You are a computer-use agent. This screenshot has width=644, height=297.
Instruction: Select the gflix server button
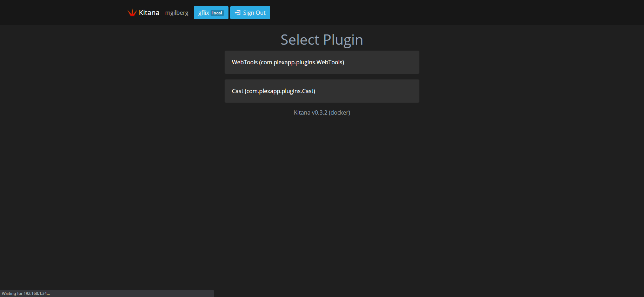click(x=211, y=13)
